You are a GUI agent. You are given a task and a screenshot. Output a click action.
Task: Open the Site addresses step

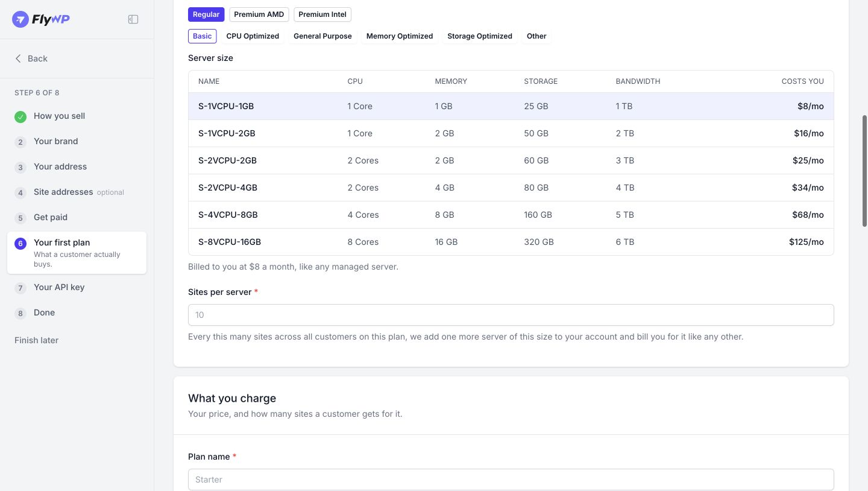coord(77,192)
